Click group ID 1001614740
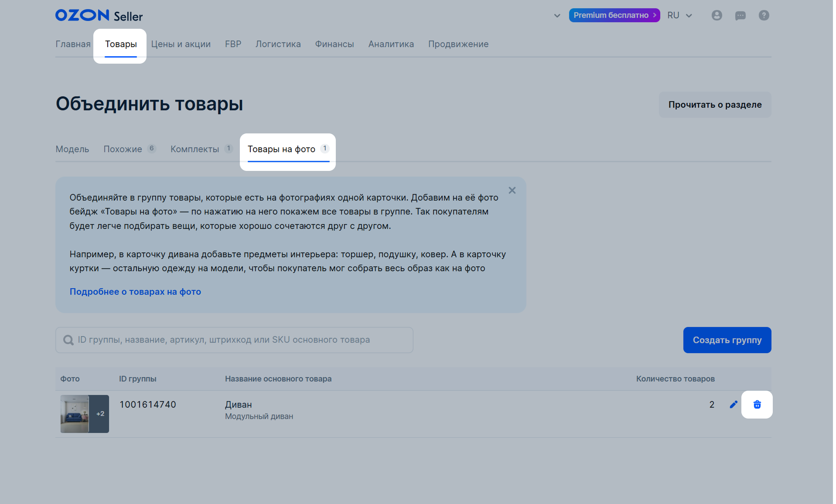 [x=148, y=405]
